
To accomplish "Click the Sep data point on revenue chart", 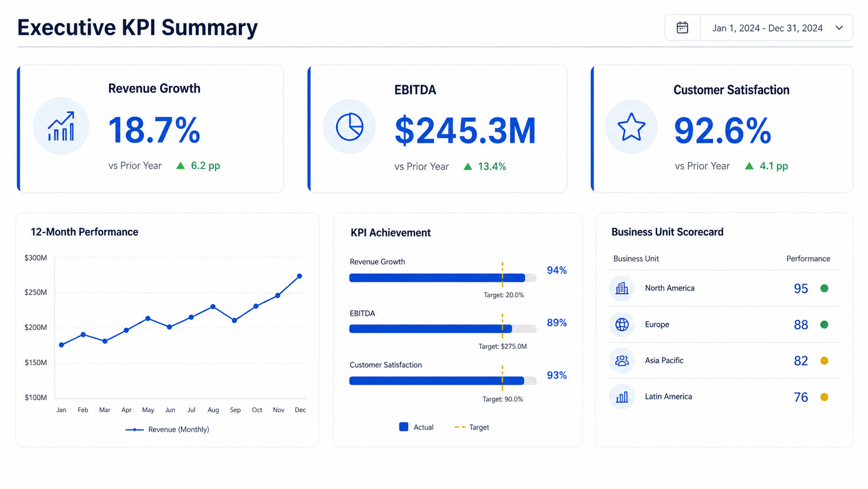I will [235, 321].
